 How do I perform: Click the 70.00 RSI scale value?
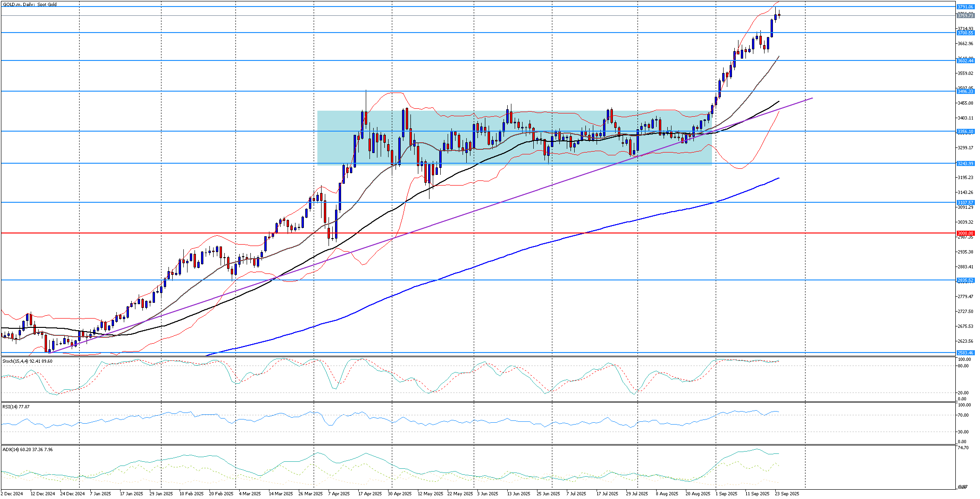pyautogui.click(x=962, y=415)
